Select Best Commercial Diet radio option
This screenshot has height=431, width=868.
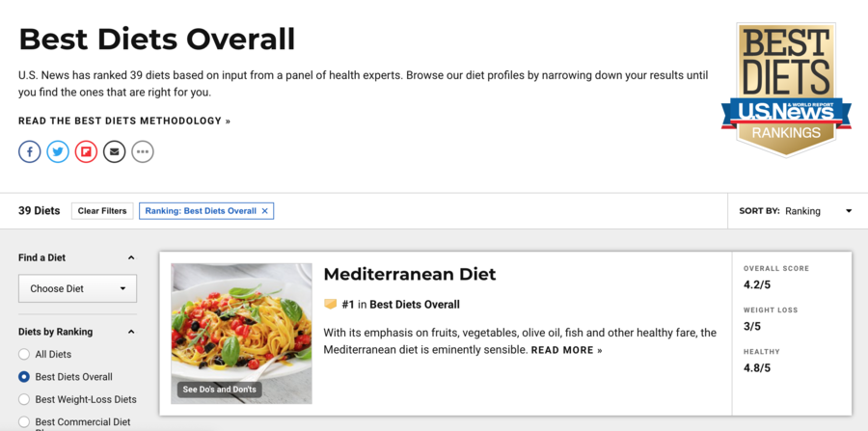coord(24,422)
